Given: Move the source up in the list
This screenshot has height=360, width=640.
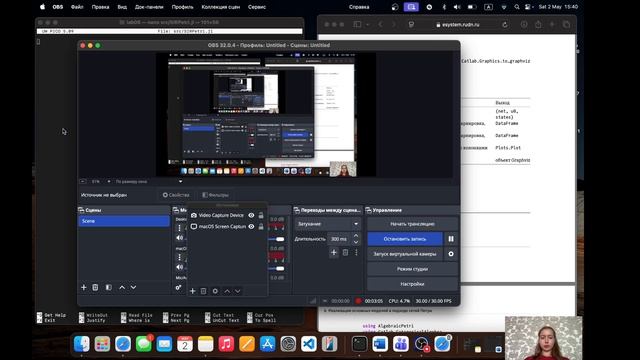Looking at the screenshot, I should click(227, 291).
